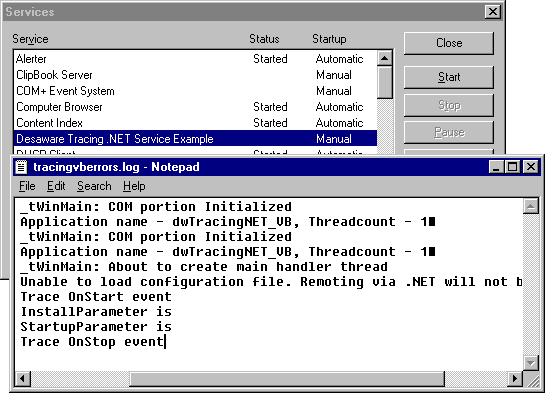Click the greyed-out Stop button in Services
Image resolution: width=545 pixels, height=393 pixels.
[x=449, y=105]
